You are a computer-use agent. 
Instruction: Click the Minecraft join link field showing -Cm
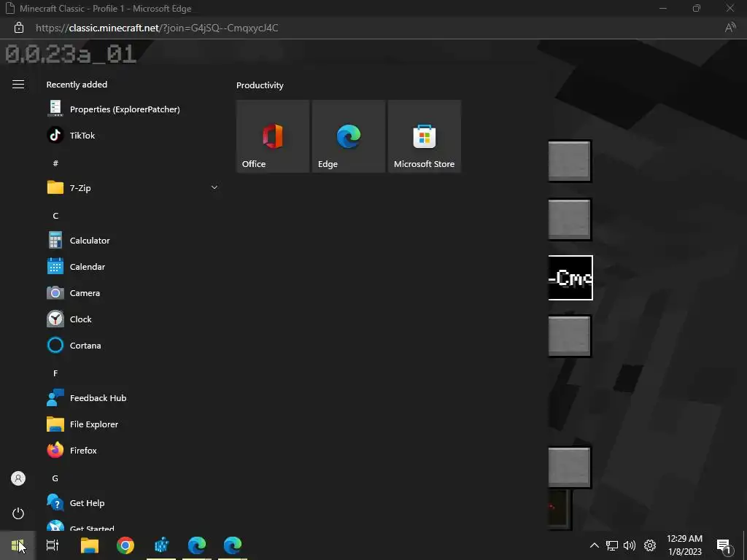[x=570, y=278]
